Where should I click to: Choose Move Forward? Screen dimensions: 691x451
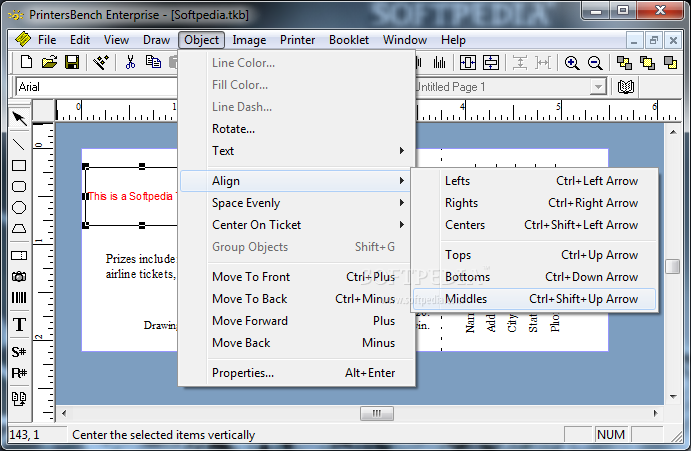click(297, 321)
